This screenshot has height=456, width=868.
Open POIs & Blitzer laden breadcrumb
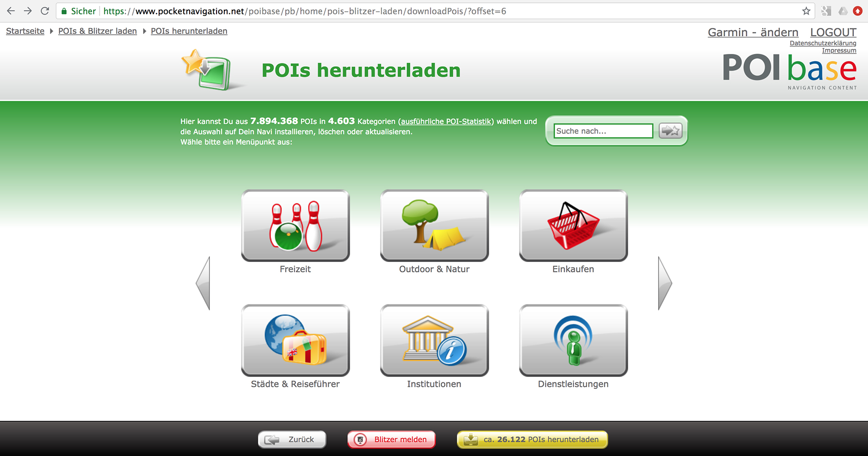97,31
